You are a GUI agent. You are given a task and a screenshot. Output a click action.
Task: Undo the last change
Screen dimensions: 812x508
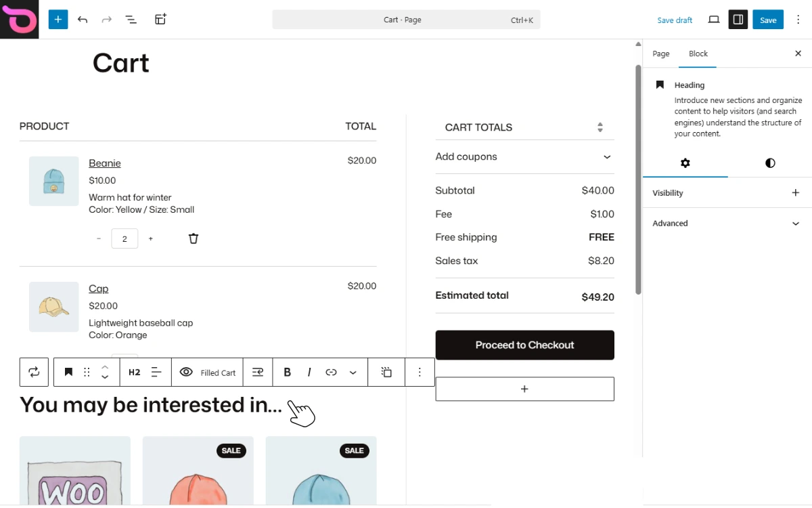(83, 20)
